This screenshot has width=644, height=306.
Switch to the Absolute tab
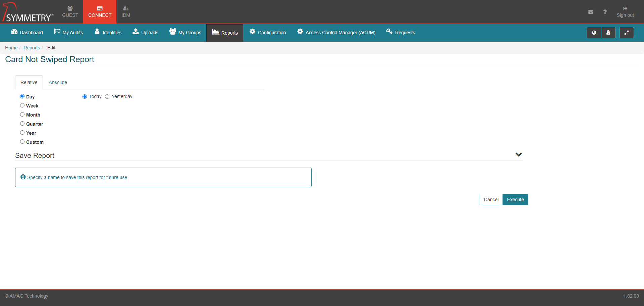click(x=58, y=82)
